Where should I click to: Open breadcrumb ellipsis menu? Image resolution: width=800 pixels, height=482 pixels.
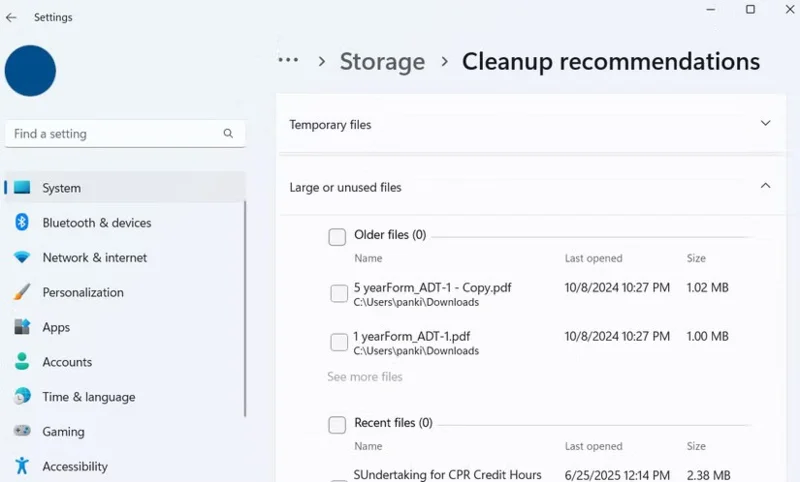pyautogui.click(x=288, y=61)
